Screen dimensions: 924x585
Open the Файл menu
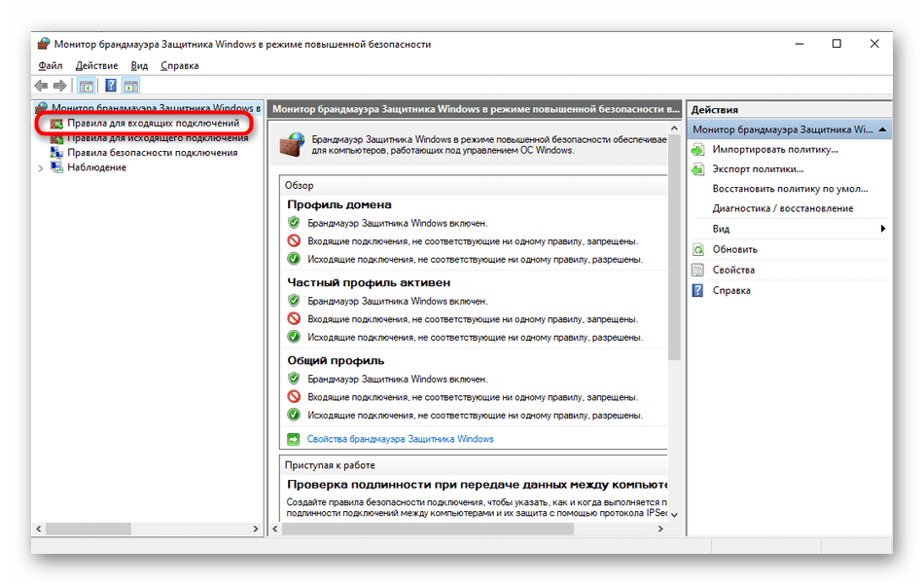[50, 65]
